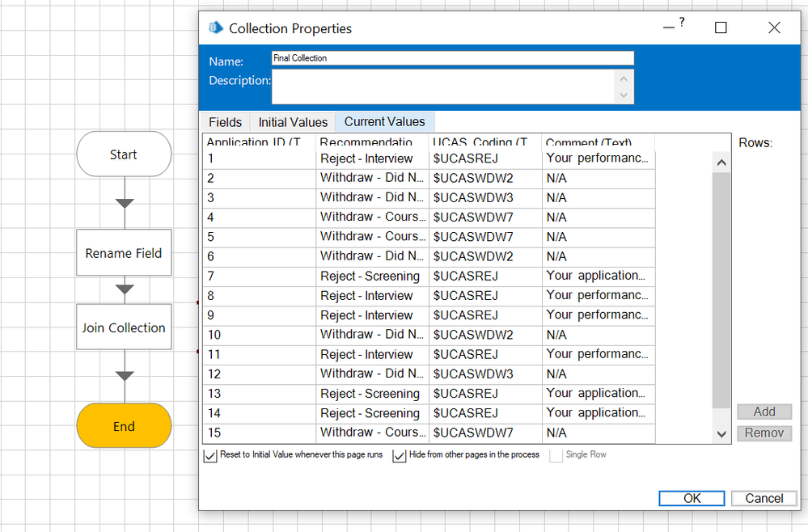The height and width of the screenshot is (532, 808).
Task: Click the help question mark icon
Action: [x=682, y=23]
